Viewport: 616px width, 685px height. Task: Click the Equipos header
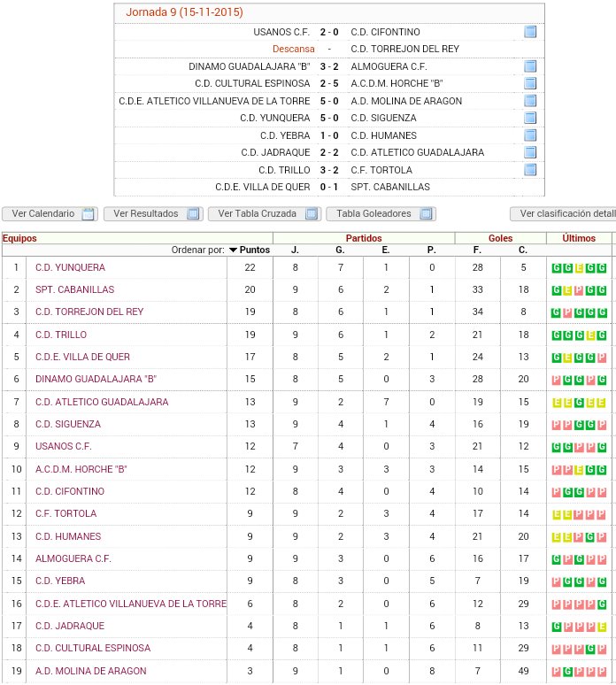pos(19,238)
